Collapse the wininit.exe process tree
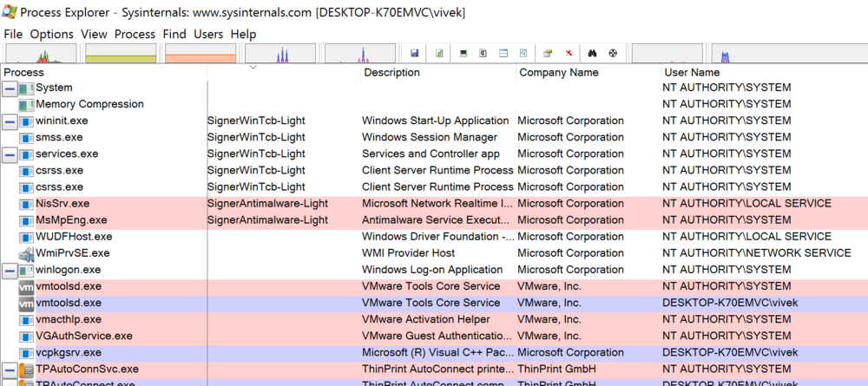The height and width of the screenshot is (386, 868). [x=10, y=121]
